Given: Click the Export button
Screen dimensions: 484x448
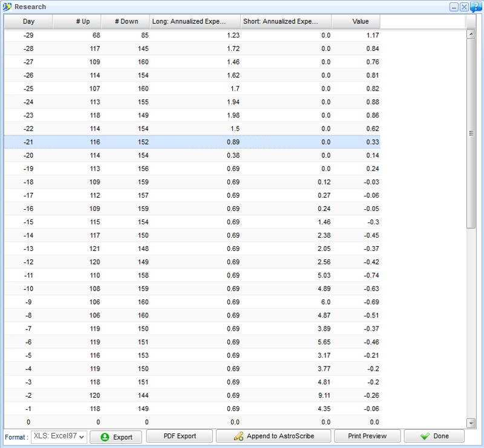Looking at the screenshot, I should (116, 437).
